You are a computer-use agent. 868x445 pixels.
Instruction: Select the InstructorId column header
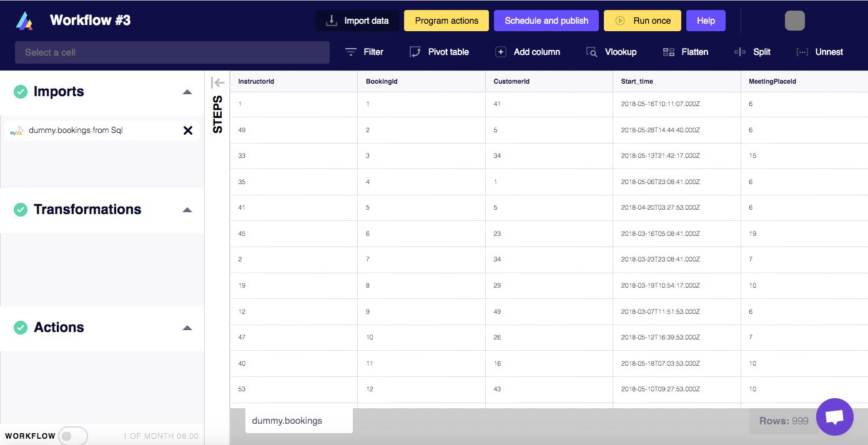click(293, 81)
